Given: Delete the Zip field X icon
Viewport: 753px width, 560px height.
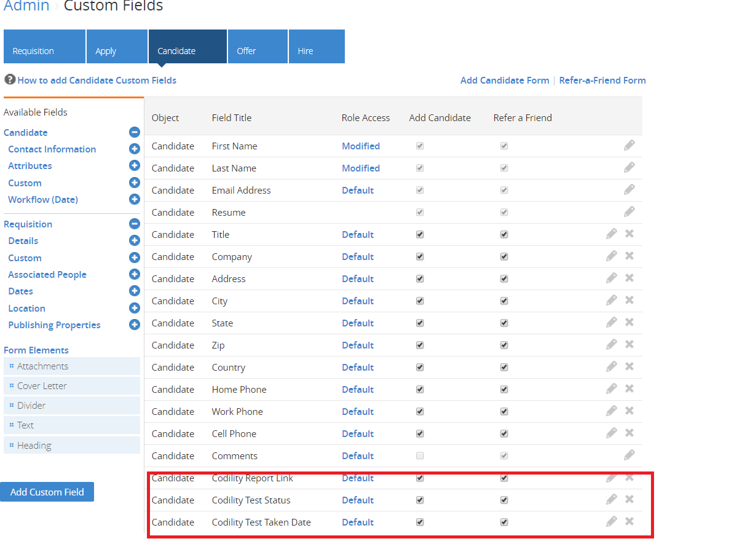Looking at the screenshot, I should pos(629,344).
